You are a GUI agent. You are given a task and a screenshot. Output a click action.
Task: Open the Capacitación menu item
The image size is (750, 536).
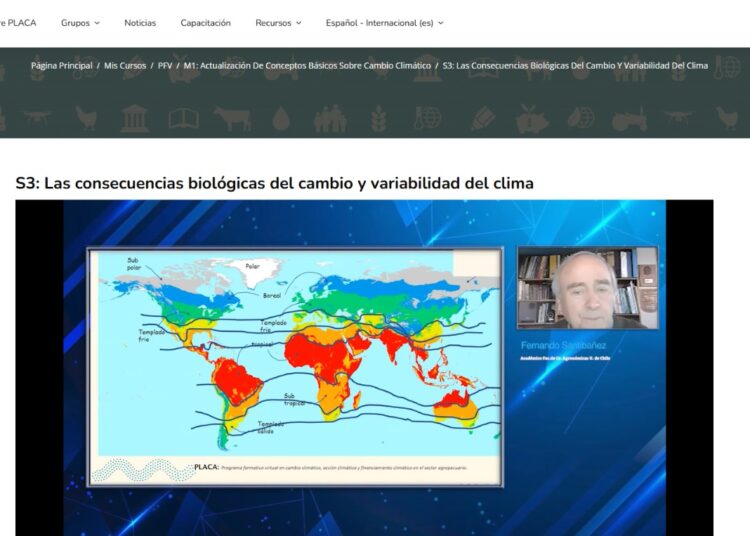click(205, 23)
